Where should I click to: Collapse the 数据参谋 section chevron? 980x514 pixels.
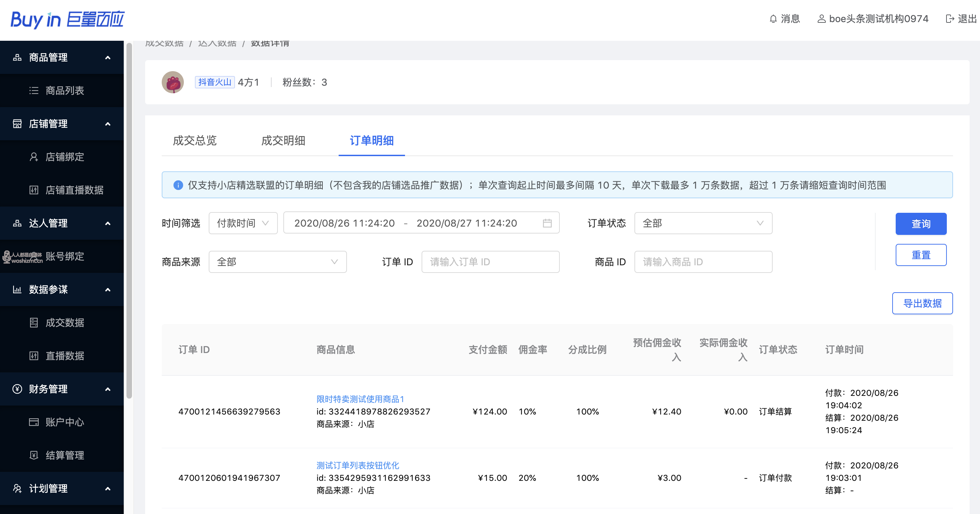click(108, 290)
